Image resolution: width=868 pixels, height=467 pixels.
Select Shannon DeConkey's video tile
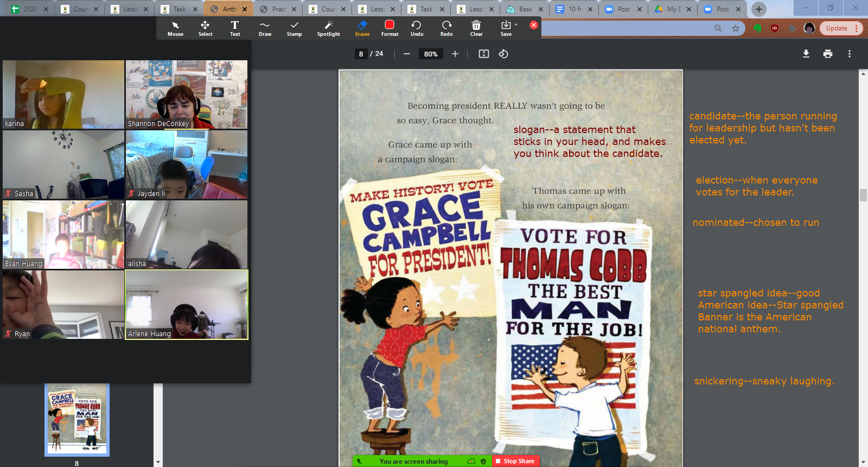point(187,94)
